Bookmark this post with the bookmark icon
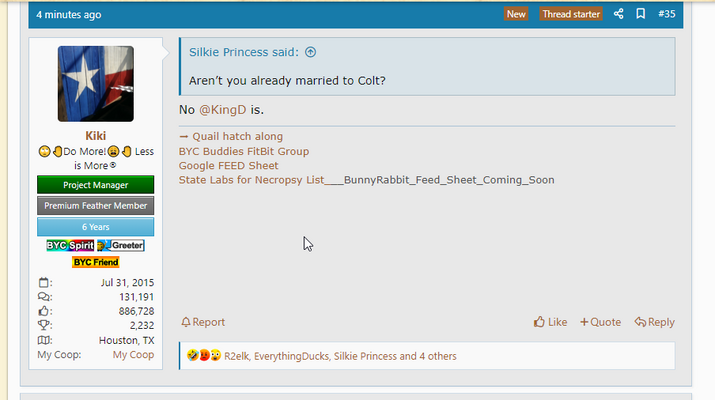 pyautogui.click(x=641, y=14)
